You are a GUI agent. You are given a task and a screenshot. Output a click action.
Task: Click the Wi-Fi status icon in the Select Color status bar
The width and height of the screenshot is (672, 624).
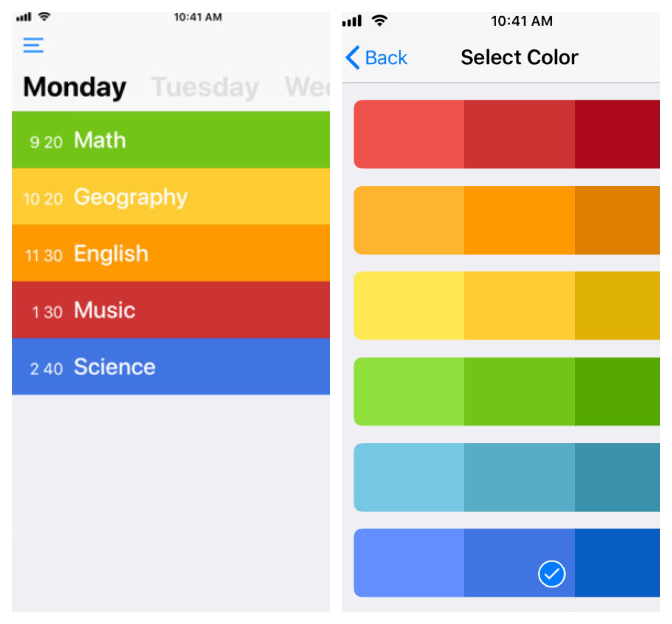(379, 21)
